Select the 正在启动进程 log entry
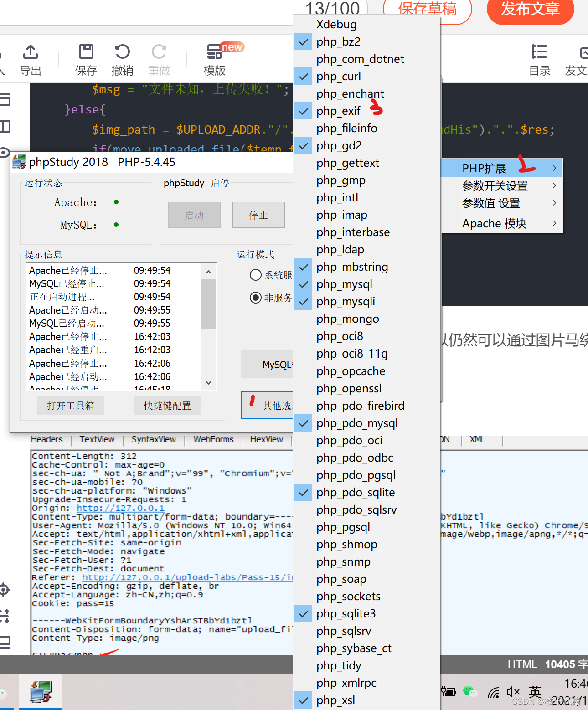 (x=113, y=297)
